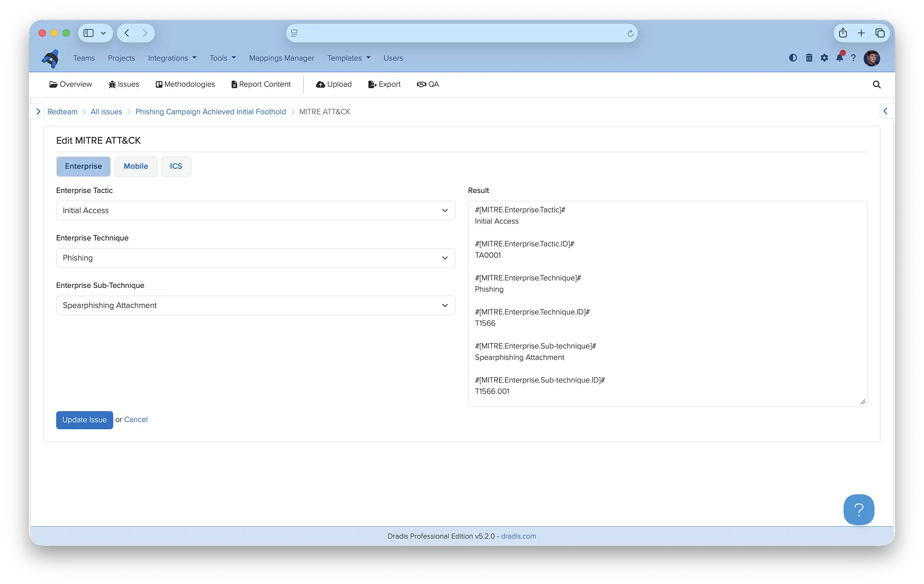Viewport: 924px width, 584px height.
Task: Click the search magnifier icon
Action: 877,85
